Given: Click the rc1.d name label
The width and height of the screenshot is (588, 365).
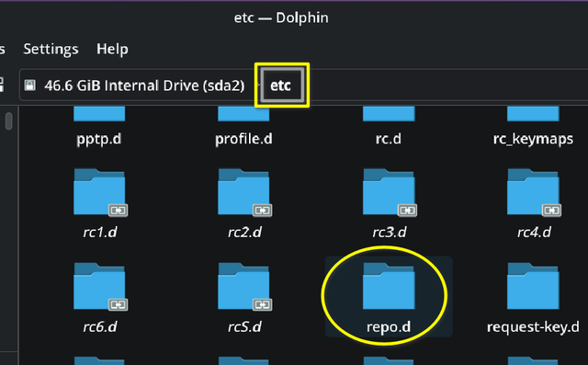Looking at the screenshot, I should click(100, 233).
